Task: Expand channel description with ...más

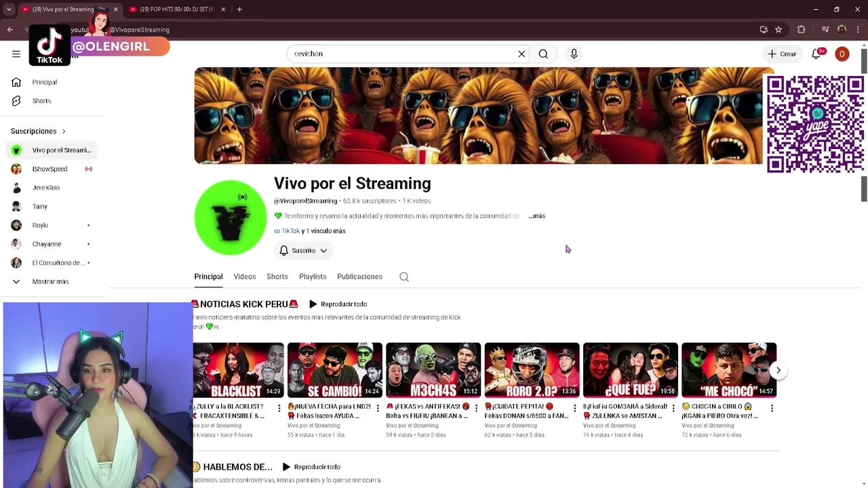Action: [536, 216]
